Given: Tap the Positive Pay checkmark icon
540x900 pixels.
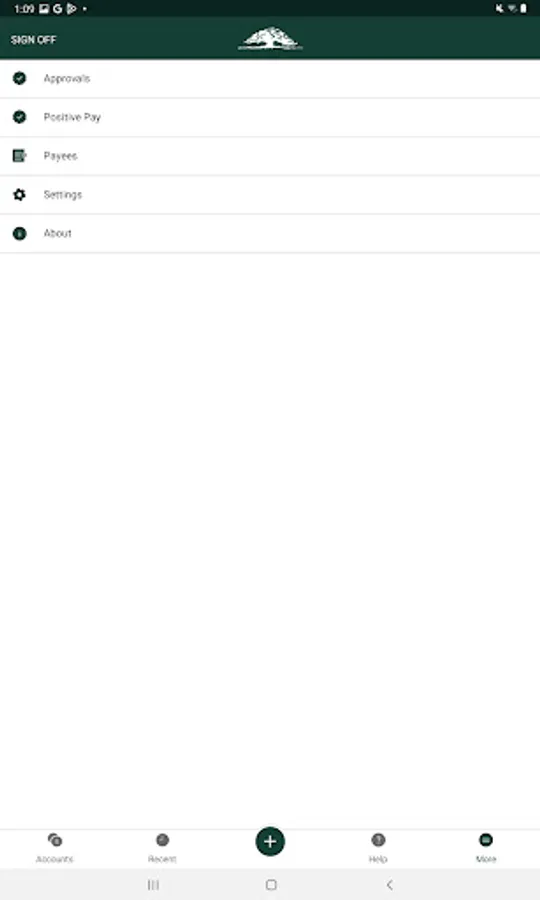Looking at the screenshot, I should coord(20,117).
